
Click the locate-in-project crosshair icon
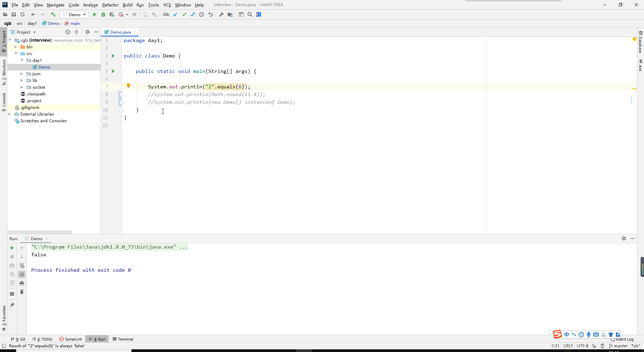[x=68, y=32]
